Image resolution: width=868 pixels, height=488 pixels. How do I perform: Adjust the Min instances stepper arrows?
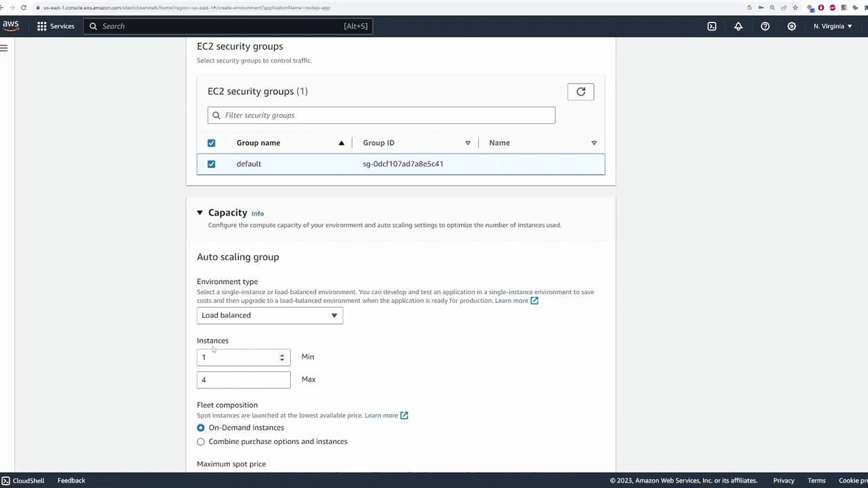[x=282, y=357]
